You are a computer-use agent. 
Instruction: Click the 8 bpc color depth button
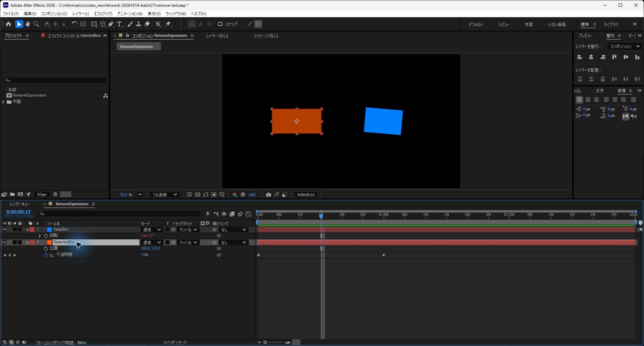point(42,194)
